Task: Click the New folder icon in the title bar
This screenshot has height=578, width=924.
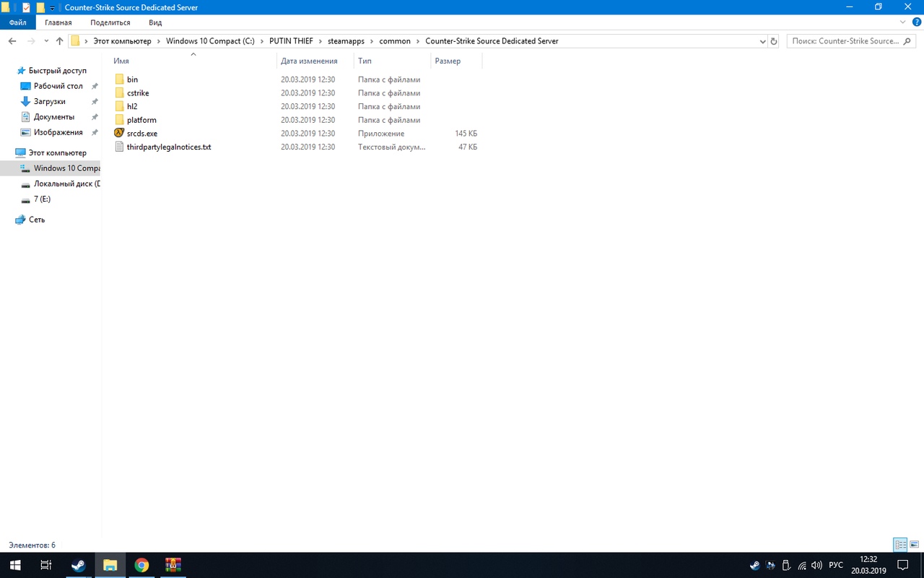Action: point(40,7)
